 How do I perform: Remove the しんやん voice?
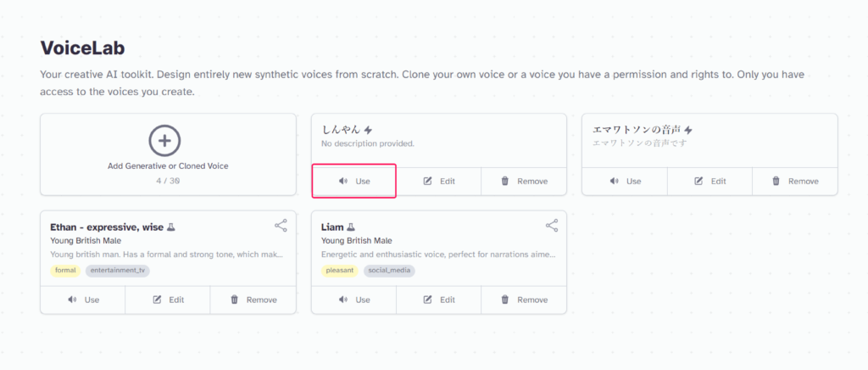(x=524, y=181)
